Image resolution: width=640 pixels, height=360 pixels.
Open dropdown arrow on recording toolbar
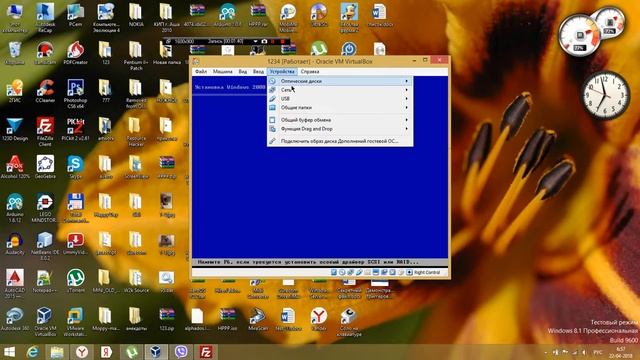255,41
